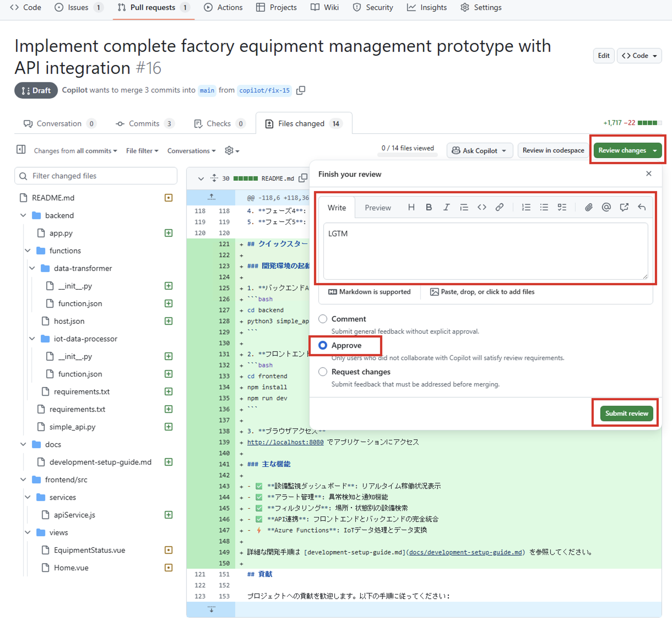The image size is (672, 620).
Task: Open the http://localhost:8080 link
Action: 285,442
